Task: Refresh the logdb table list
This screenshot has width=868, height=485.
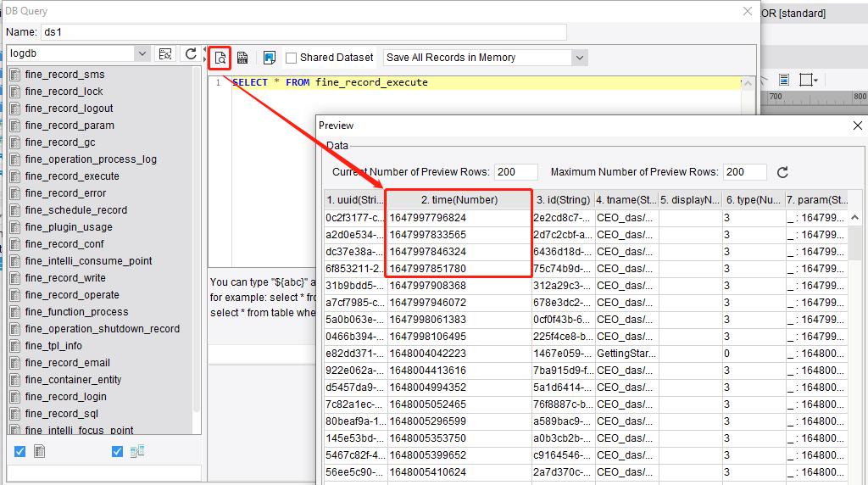Action: pos(191,53)
